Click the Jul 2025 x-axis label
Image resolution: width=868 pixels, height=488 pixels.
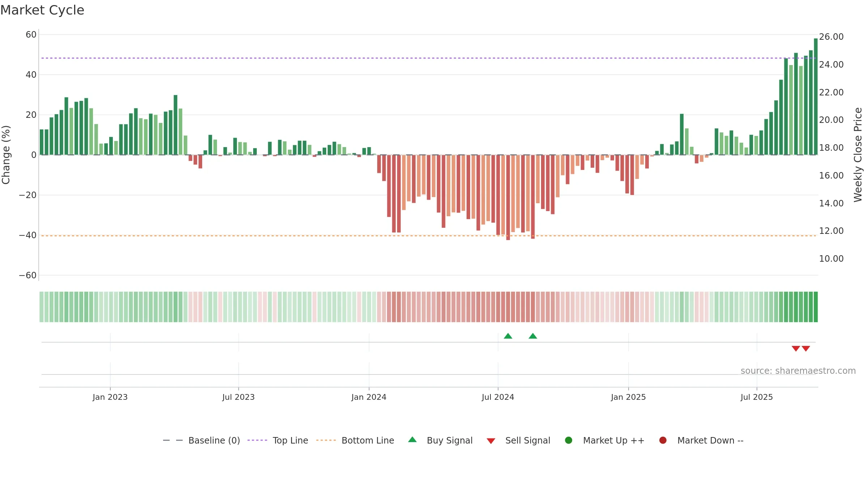coord(757,397)
